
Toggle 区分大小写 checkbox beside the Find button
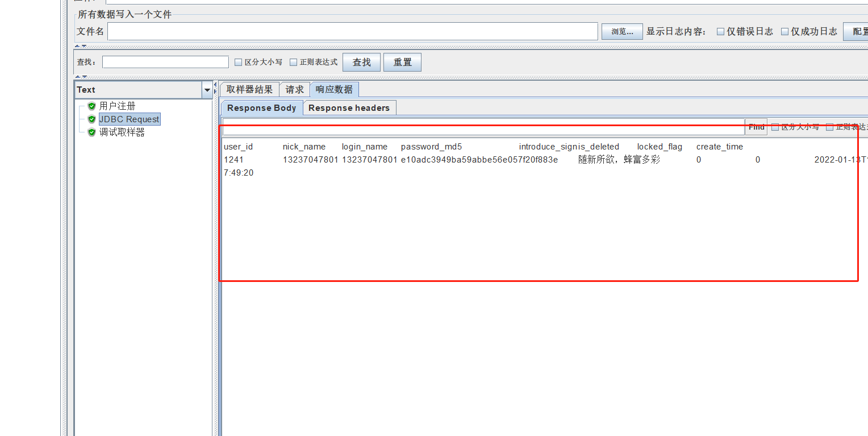[775, 127]
